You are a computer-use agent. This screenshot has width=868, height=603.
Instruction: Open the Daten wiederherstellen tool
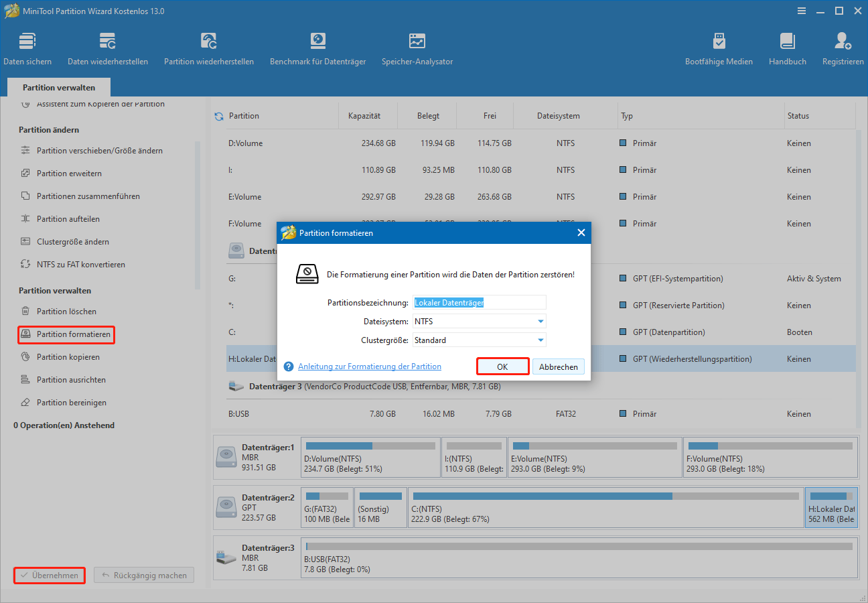click(107, 47)
